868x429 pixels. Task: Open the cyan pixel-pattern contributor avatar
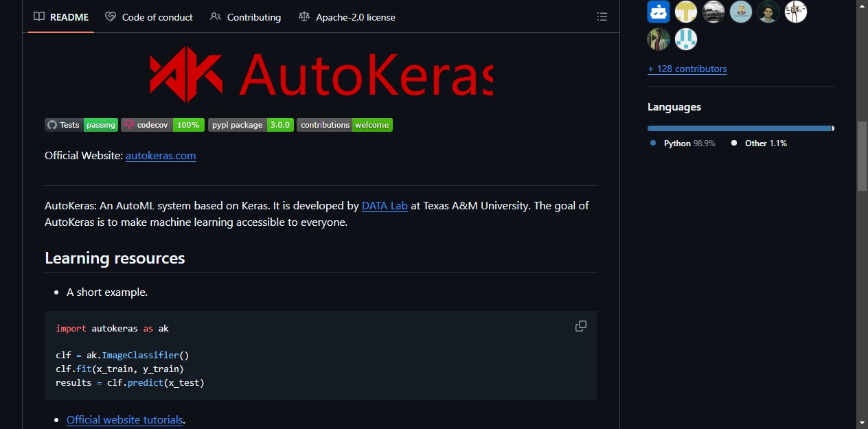point(686,39)
